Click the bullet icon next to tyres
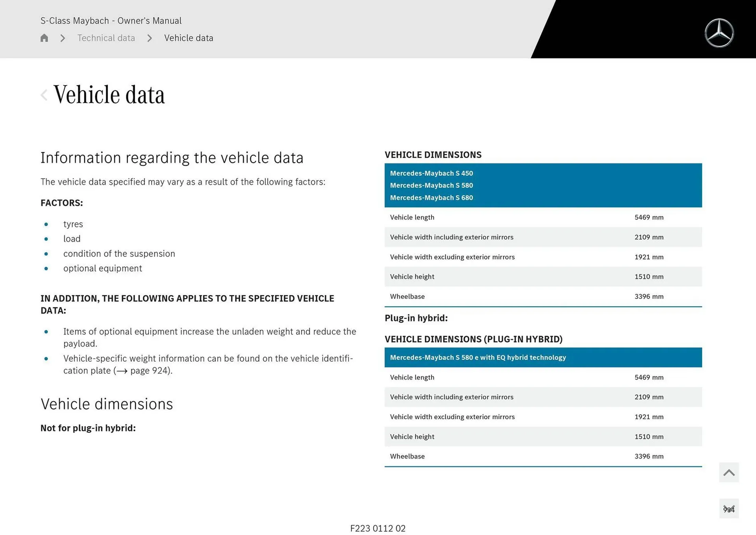Viewport: 756px width, 535px height. [x=46, y=224]
